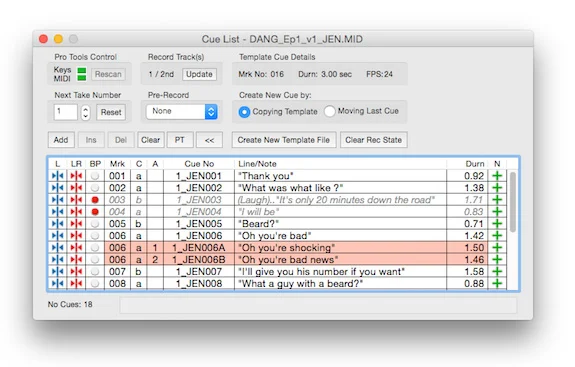This screenshot has width=575, height=367.
Task: Click the green plus icon for cue 1_JEN003
Action: tap(497, 200)
